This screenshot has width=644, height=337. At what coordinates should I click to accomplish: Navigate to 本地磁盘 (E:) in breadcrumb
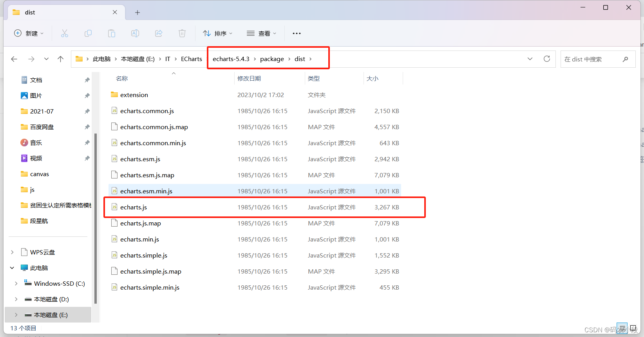[138, 59]
